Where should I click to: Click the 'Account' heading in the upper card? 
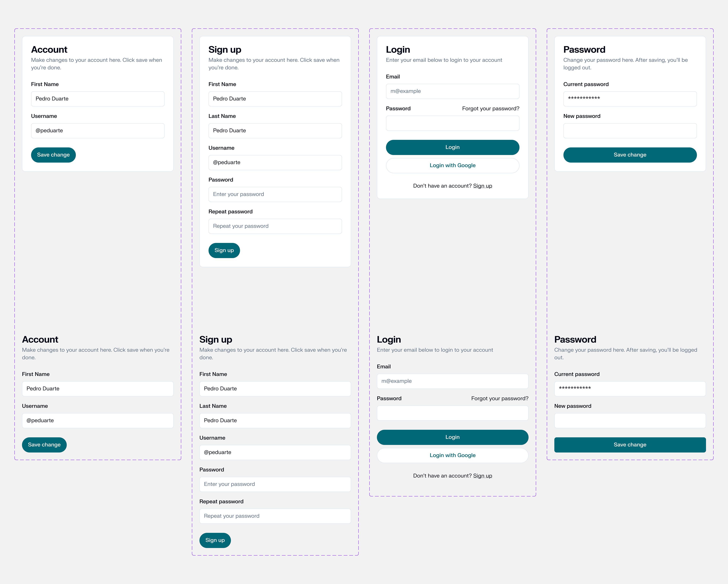[49, 50]
